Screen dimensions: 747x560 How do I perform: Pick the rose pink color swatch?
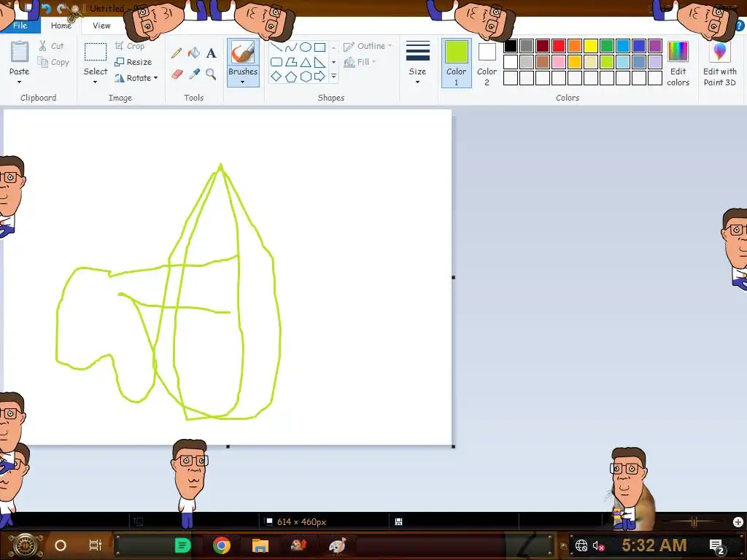[x=558, y=62]
